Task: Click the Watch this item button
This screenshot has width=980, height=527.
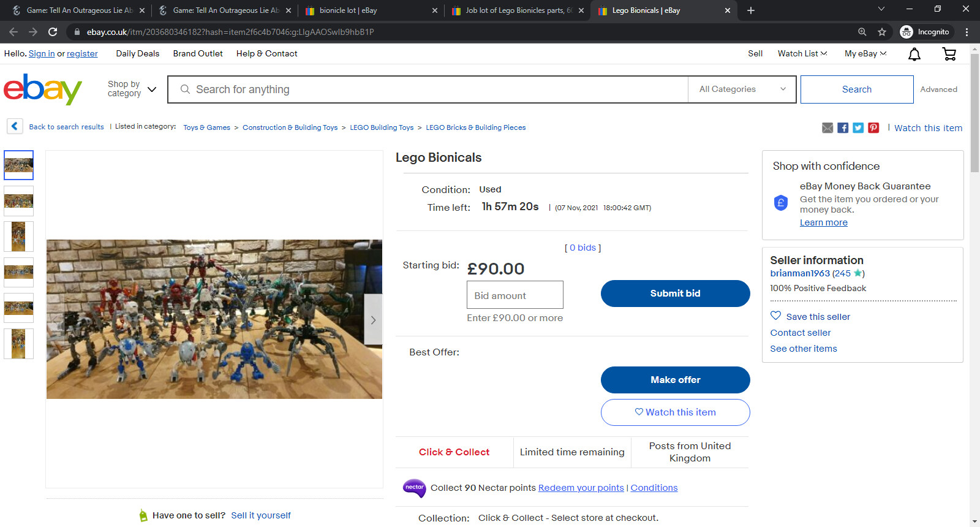Action: point(675,412)
